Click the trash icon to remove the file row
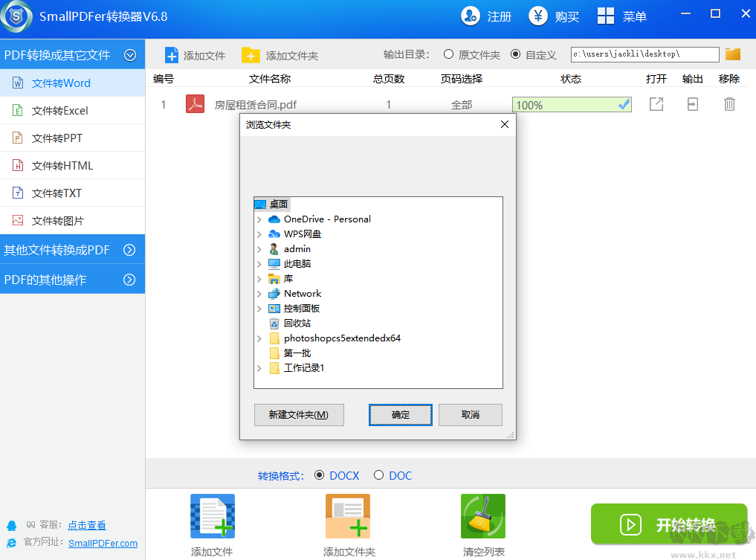Screen dimensions: 756x560 [728, 105]
